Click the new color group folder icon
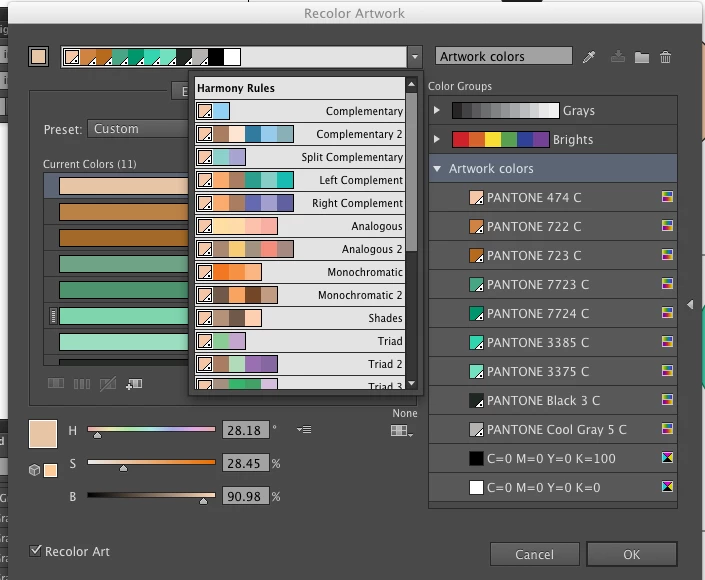705x580 pixels. coord(642,57)
